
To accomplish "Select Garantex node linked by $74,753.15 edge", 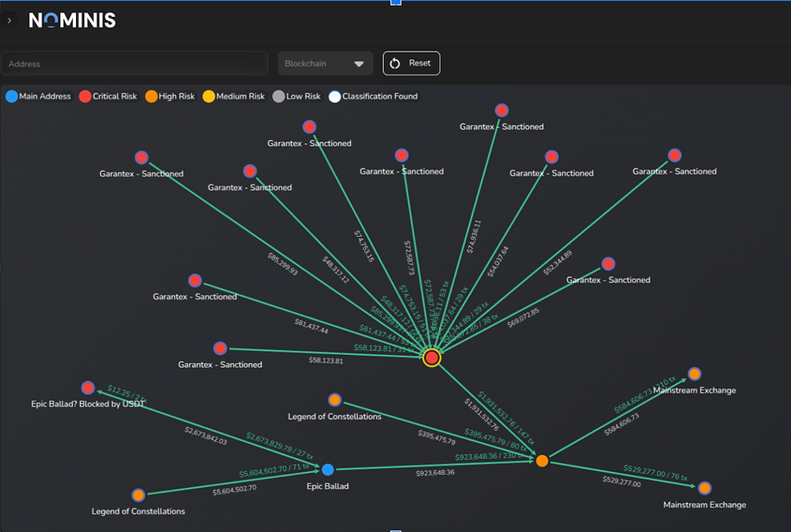I will coord(309,127).
